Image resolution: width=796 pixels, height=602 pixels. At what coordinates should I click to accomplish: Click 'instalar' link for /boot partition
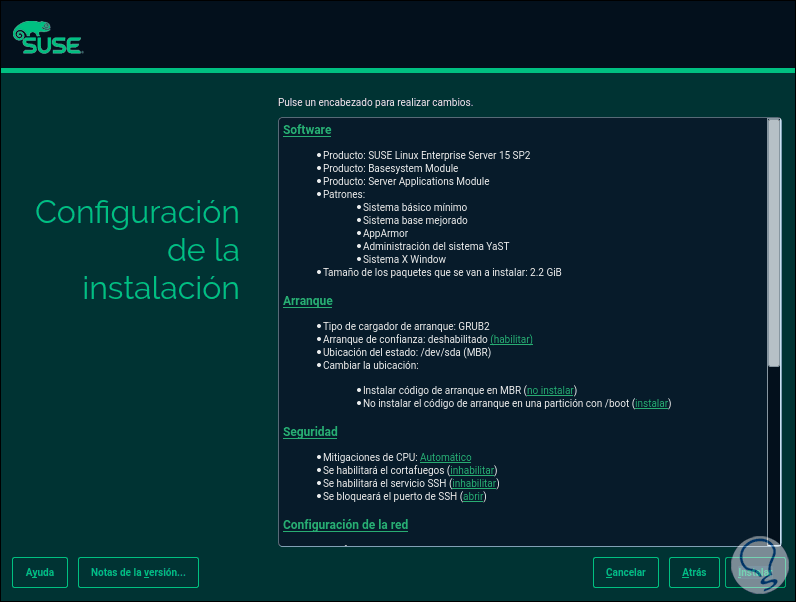pyautogui.click(x=652, y=404)
